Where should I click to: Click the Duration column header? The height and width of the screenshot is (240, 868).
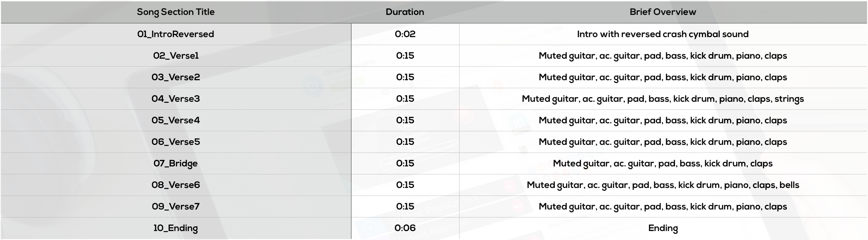click(x=405, y=12)
